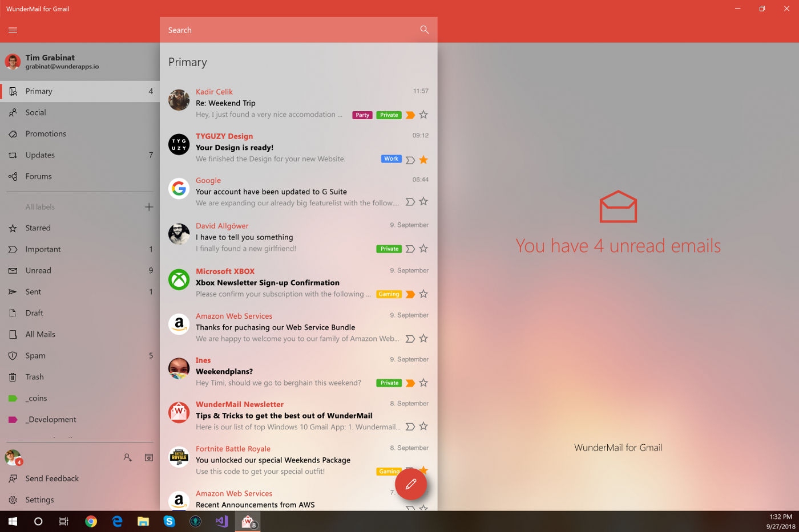The height and width of the screenshot is (532, 799).
Task: Switch to the Social category
Action: pyautogui.click(x=80, y=112)
